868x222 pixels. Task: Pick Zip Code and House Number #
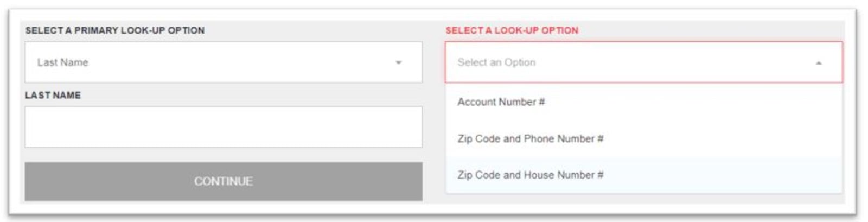click(530, 175)
